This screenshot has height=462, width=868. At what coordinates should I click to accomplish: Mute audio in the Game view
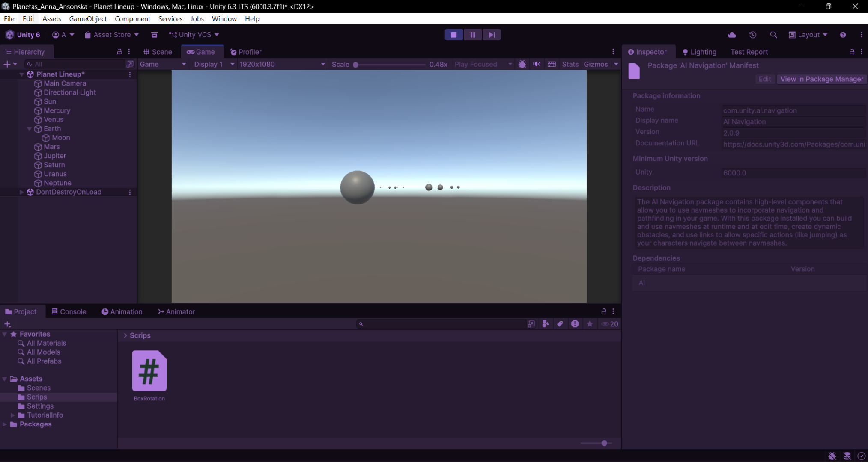537,64
